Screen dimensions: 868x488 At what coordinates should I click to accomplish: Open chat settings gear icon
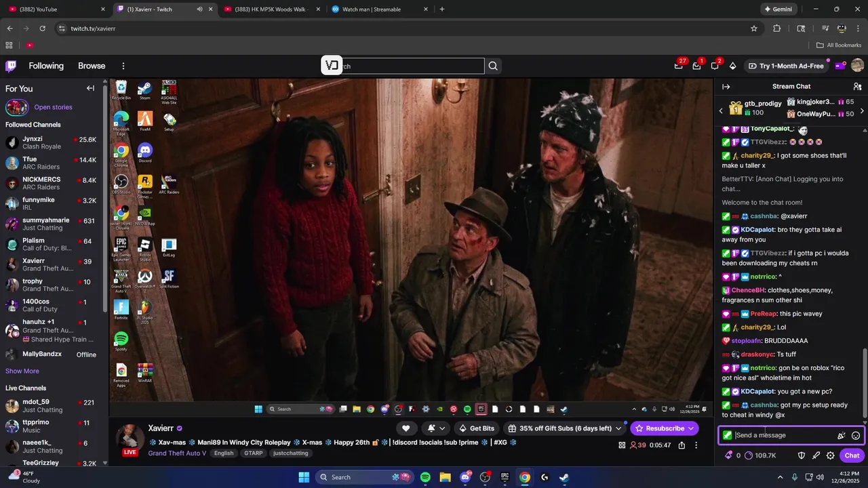tap(830, 455)
